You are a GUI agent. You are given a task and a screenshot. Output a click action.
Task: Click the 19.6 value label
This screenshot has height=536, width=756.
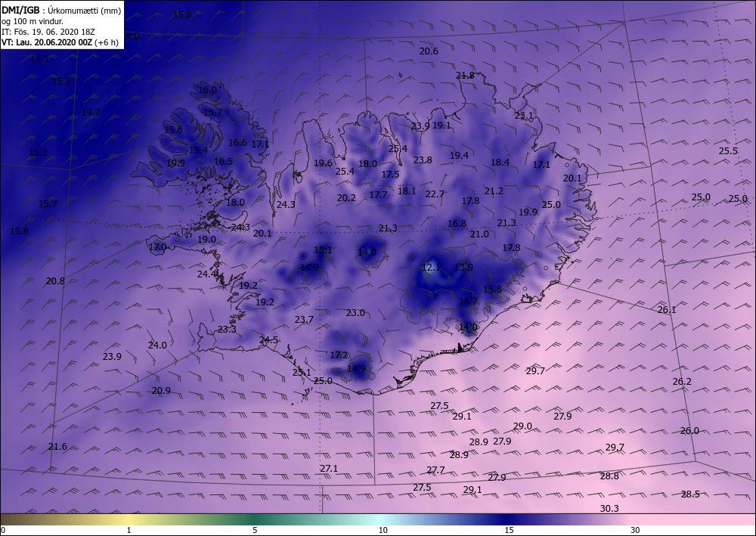pos(323,163)
